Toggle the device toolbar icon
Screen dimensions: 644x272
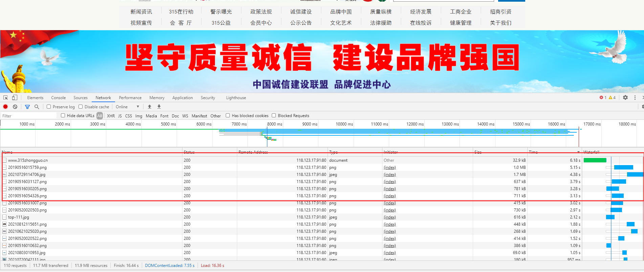[15, 98]
